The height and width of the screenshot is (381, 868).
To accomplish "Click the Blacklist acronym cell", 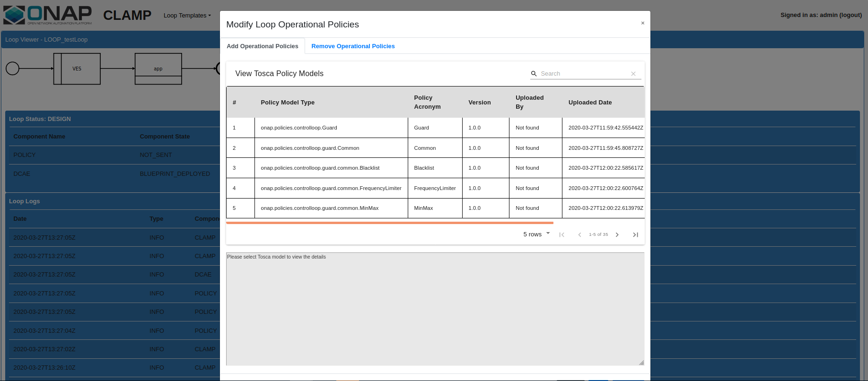I will coord(435,168).
